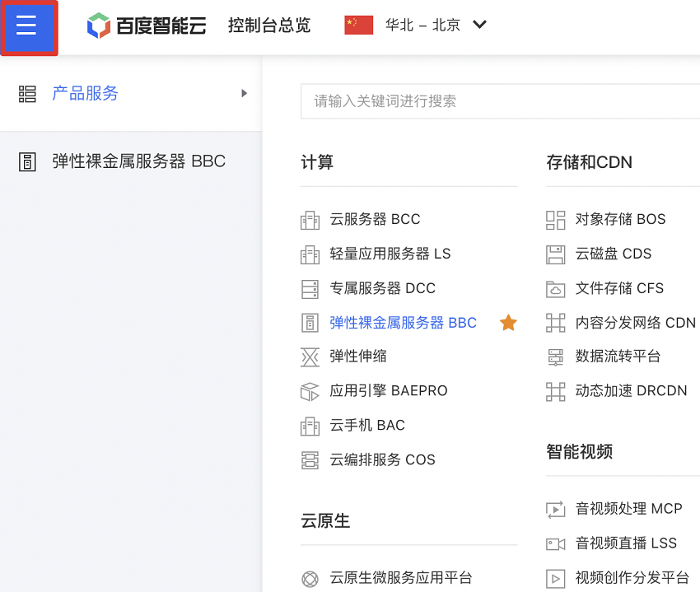Click the 动态加速 DRCDN icon

tap(555, 392)
